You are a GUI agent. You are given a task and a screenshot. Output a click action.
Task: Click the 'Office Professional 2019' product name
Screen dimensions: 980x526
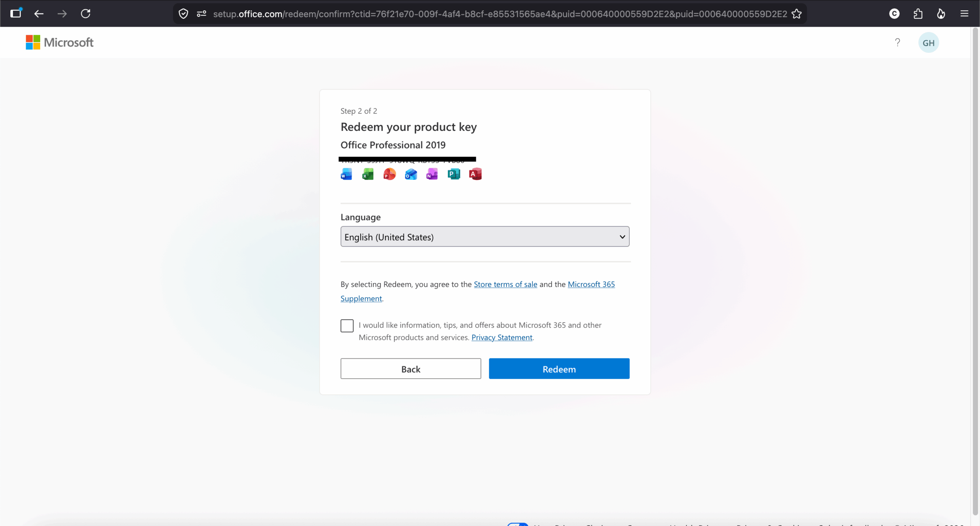tap(393, 145)
